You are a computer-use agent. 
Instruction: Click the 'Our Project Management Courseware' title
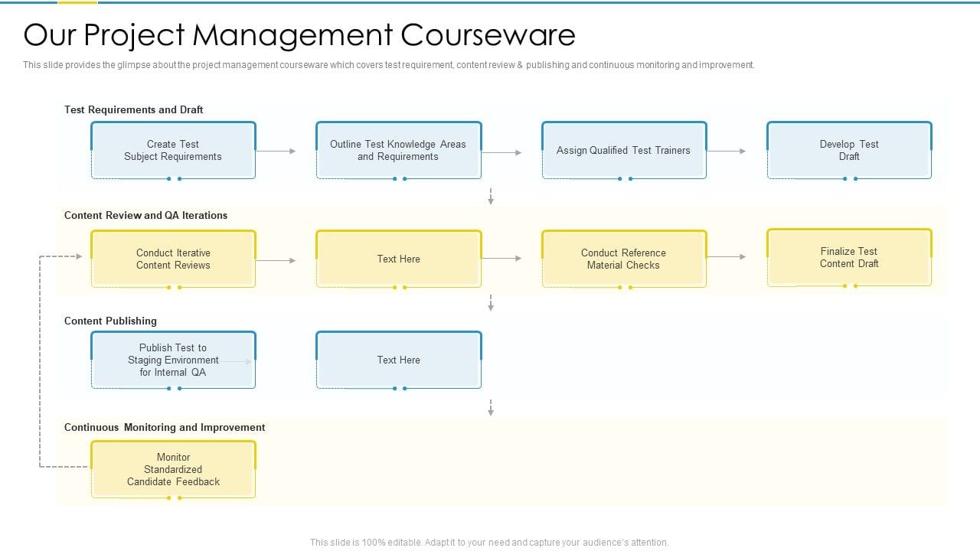[299, 35]
